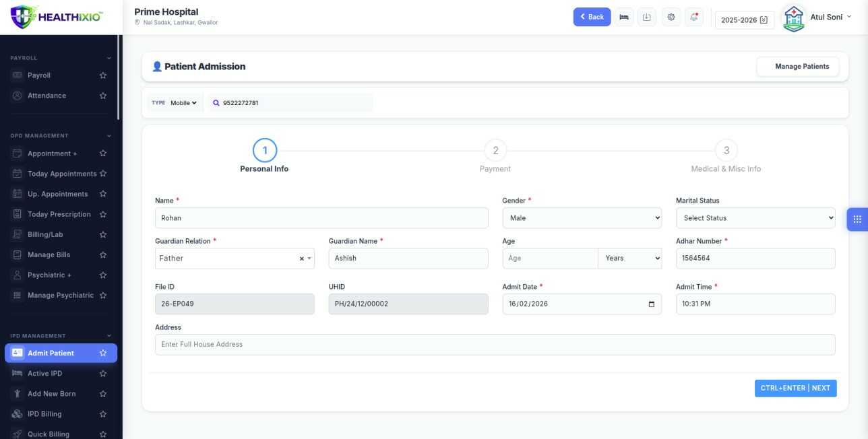Click the Manage Patients button
The height and width of the screenshot is (439, 868).
pyautogui.click(x=801, y=67)
